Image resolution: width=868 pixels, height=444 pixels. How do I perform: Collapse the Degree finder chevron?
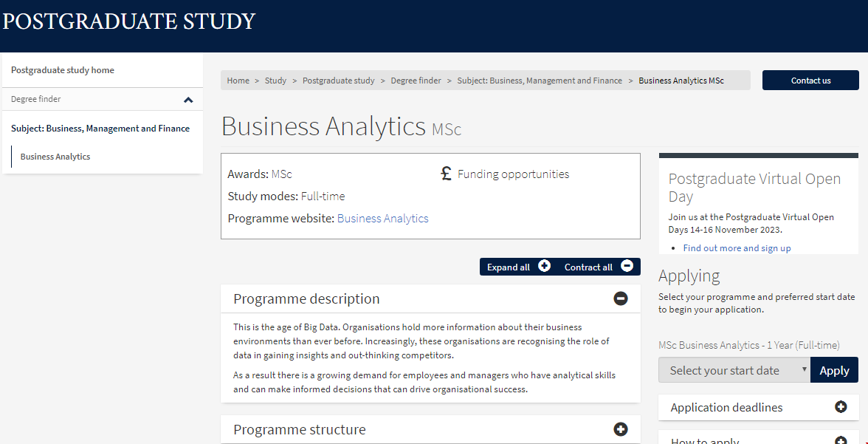click(188, 100)
